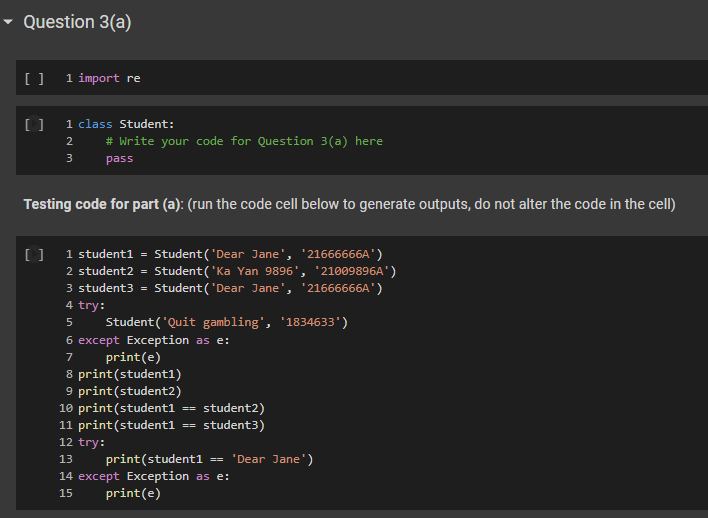Run the student1 testing code cell
The image size is (708, 518).
tap(34, 254)
